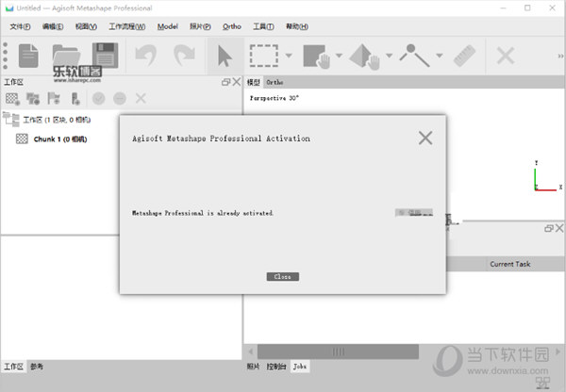Click the Open folder icon
The height and width of the screenshot is (392, 566).
pos(66,56)
